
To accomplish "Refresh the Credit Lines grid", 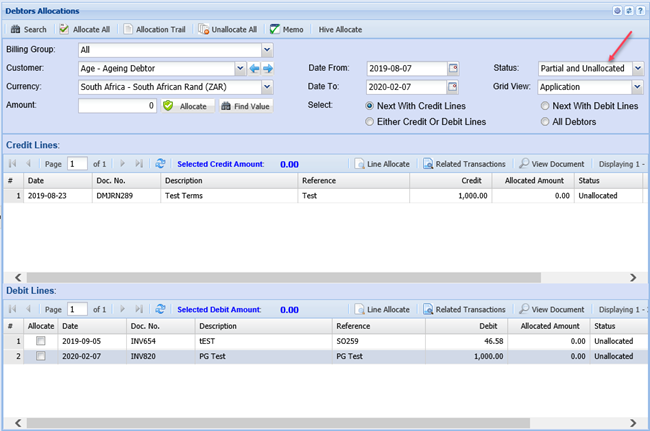I will coord(161,163).
